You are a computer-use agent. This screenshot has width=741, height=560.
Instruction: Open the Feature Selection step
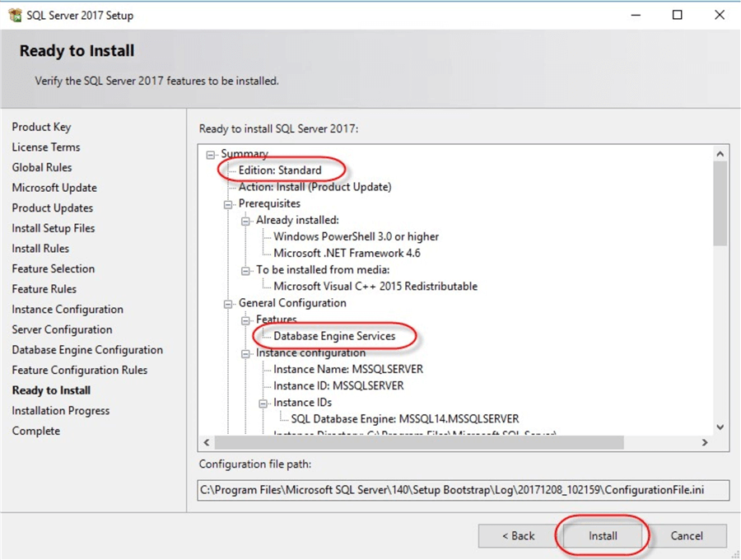(53, 268)
